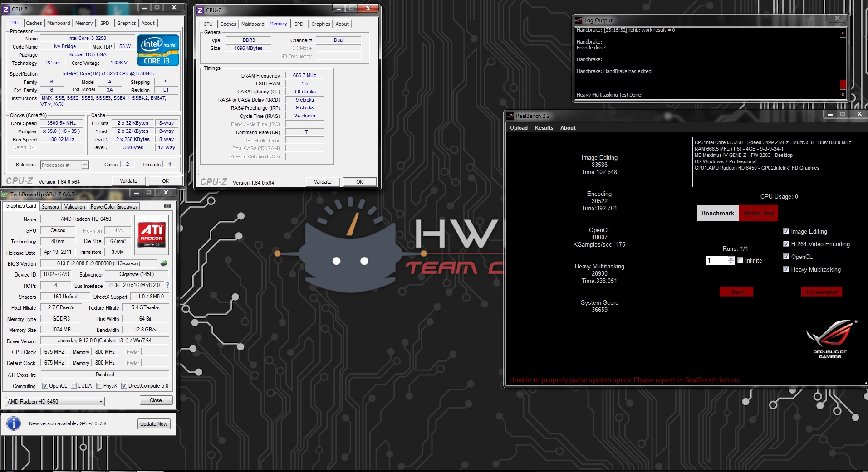This screenshot has height=472, width=868.
Task: Open the AMD Radeon HD 6450 GPU dropdown
Action: pos(55,402)
